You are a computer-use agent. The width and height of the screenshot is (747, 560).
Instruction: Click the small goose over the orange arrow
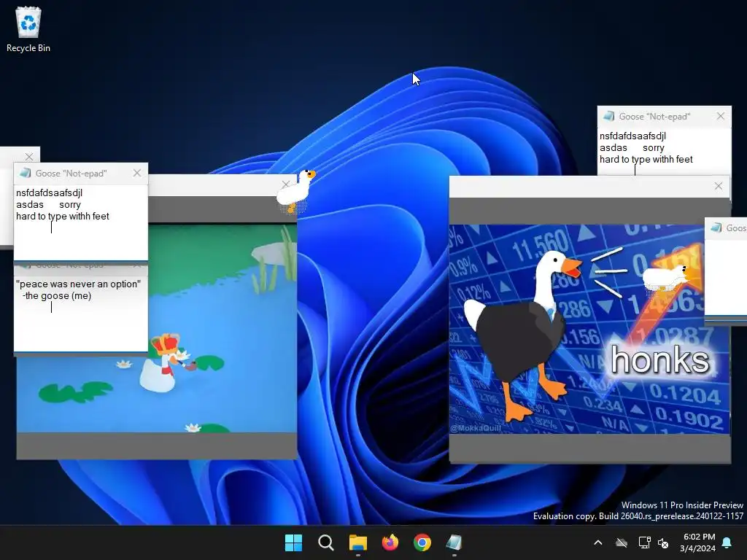click(x=666, y=278)
